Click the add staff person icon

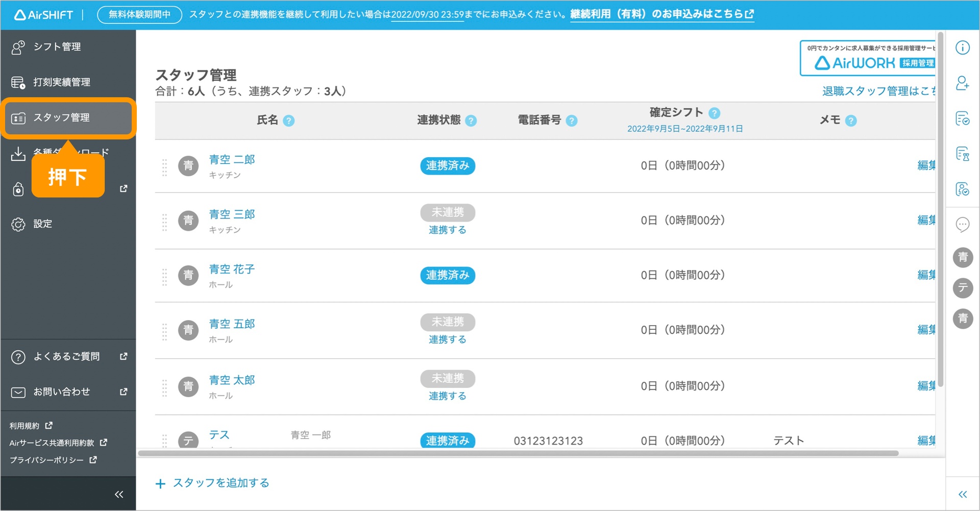pyautogui.click(x=962, y=83)
